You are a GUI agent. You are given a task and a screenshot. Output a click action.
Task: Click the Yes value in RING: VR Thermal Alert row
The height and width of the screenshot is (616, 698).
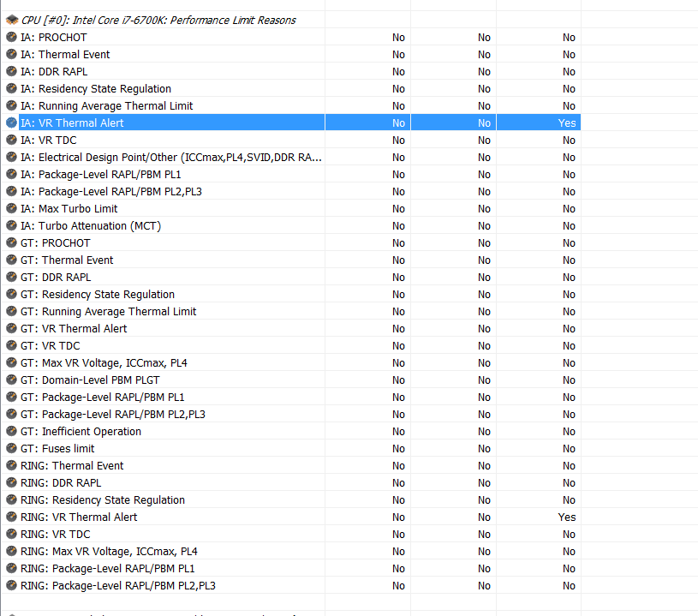[567, 517]
